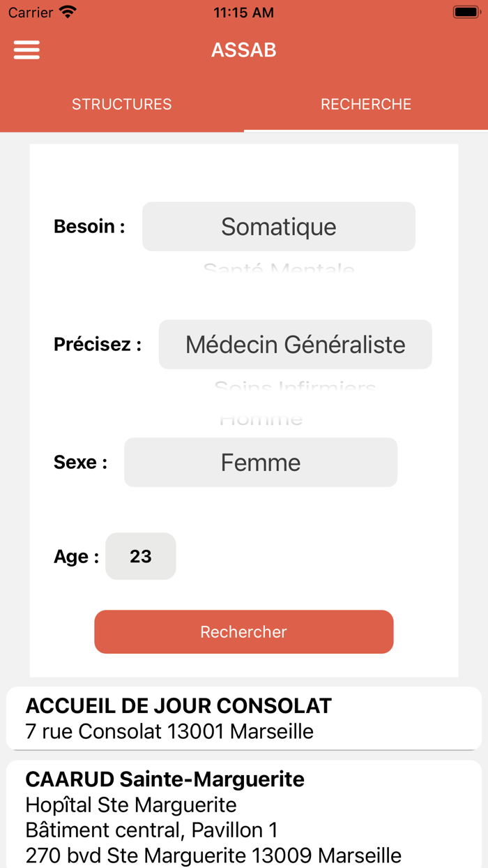Open the ACCUEIL DE JOUR CONSOLAT result
The height and width of the screenshot is (868, 488).
point(244,719)
